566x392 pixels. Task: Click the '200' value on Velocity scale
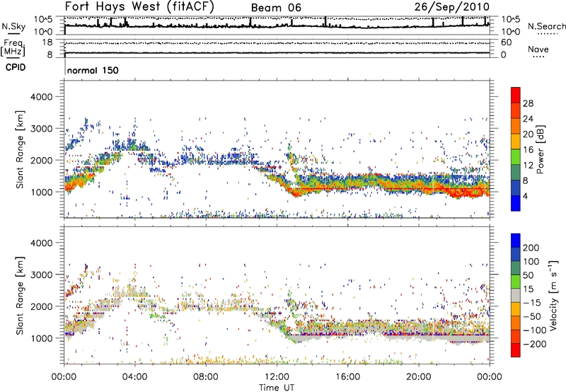click(531, 248)
